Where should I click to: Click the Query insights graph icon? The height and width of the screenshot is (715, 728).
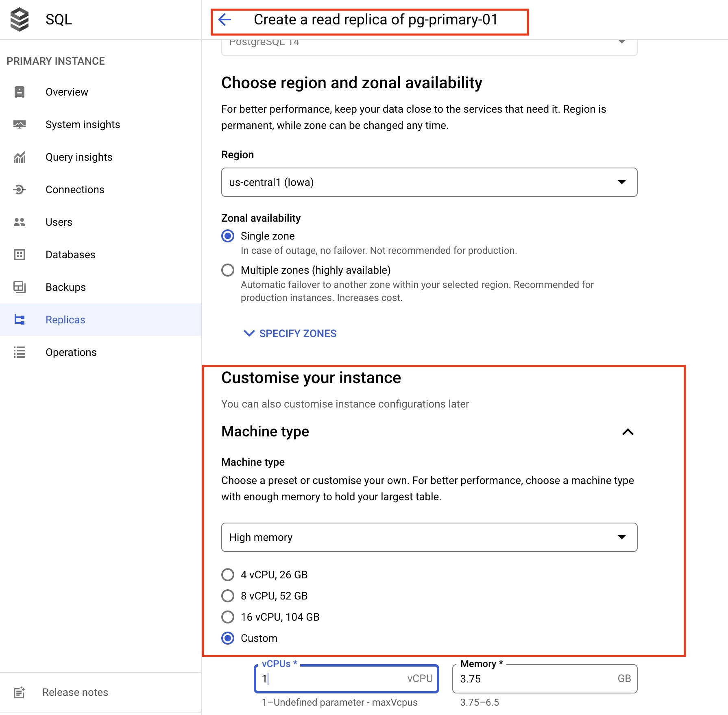(19, 157)
